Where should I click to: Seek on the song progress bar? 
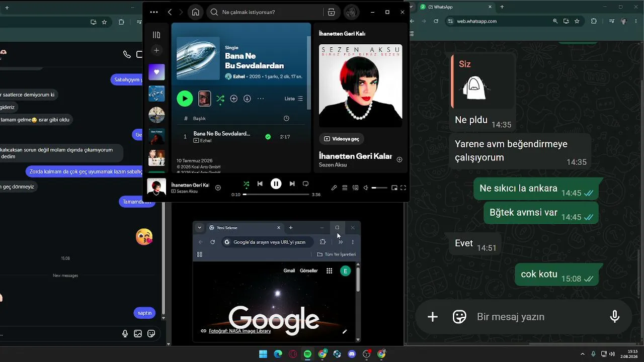276,195
